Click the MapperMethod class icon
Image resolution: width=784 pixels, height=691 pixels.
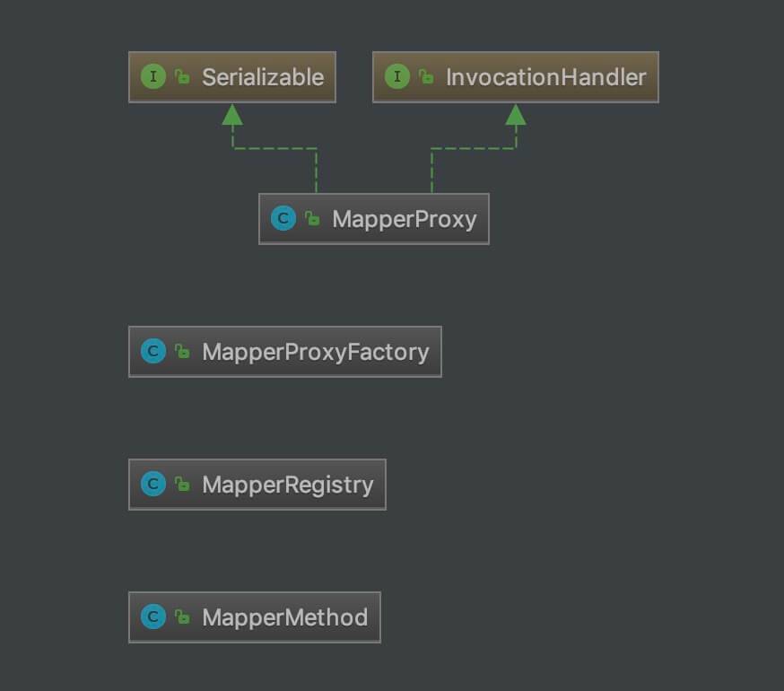pyautogui.click(x=153, y=617)
